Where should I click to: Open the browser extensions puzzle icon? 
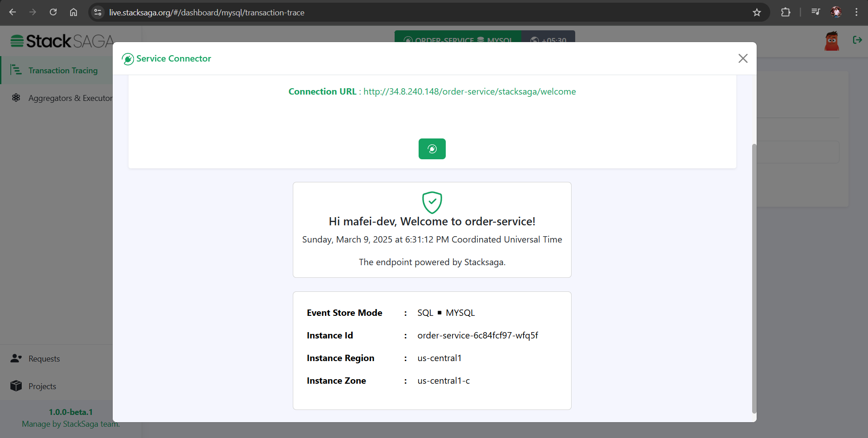coord(786,12)
